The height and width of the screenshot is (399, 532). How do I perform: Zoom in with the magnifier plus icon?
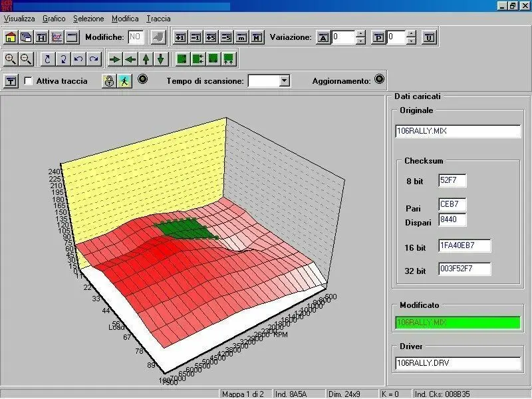click(x=11, y=59)
